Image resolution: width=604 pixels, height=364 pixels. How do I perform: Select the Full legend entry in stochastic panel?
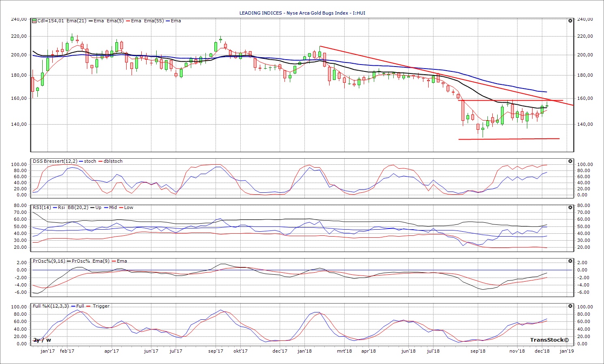pos(78,306)
